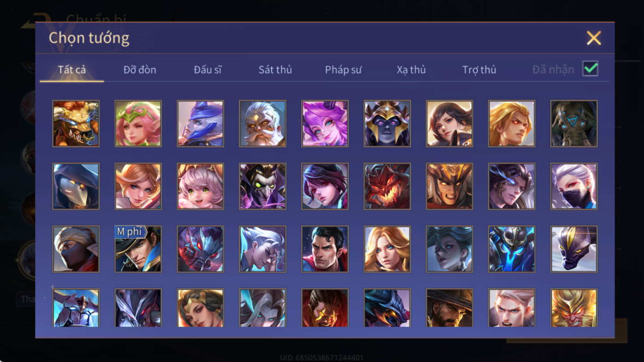Select the 'Tất cả' tab
This screenshot has height=362, width=644.
click(72, 70)
